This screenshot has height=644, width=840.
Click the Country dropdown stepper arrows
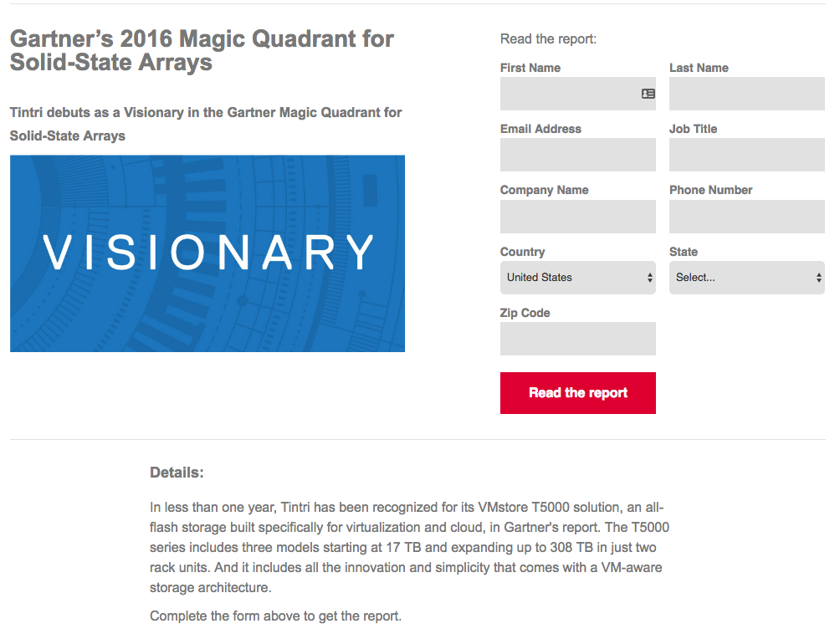point(649,278)
